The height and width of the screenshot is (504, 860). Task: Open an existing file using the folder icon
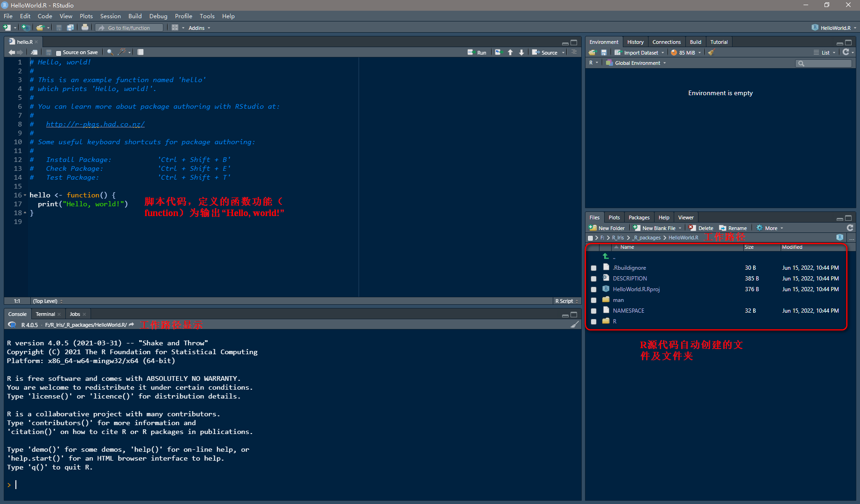40,28
